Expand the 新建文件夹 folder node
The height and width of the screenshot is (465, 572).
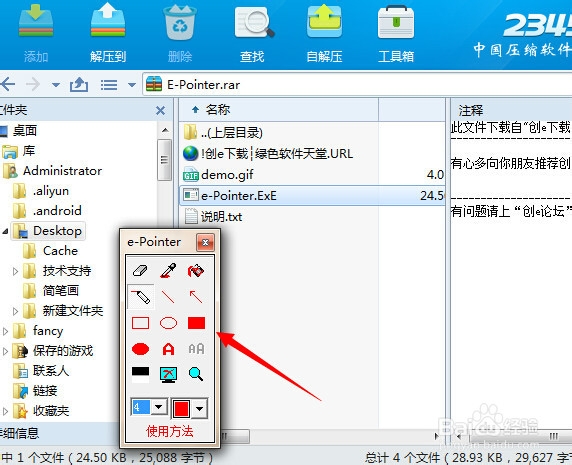coord(15,311)
